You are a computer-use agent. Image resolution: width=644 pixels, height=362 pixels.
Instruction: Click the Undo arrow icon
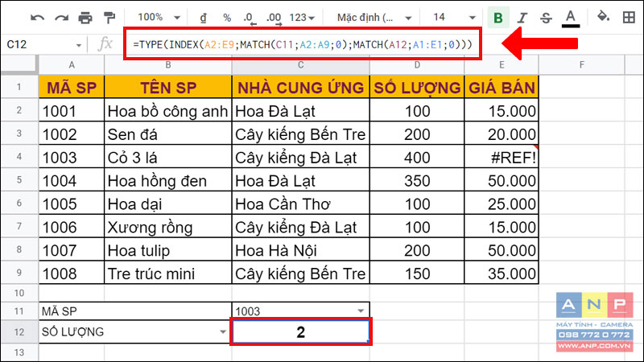click(x=37, y=18)
